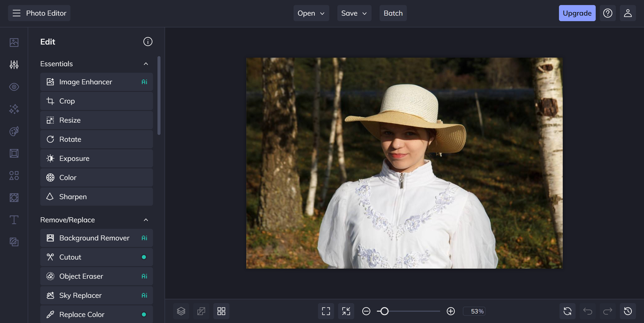Collapse the Remove/Replace section chevron
Viewport: 644px width, 323px height.
tap(146, 220)
